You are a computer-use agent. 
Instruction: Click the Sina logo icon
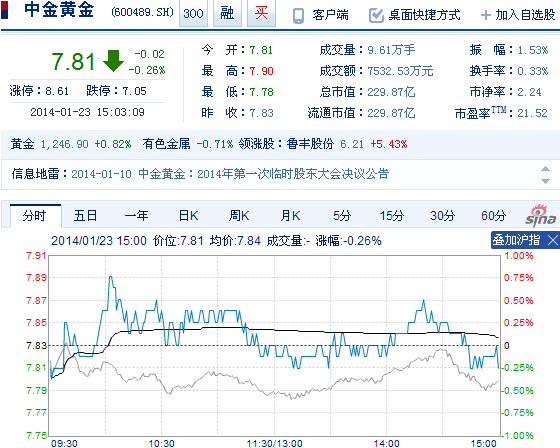pyautogui.click(x=541, y=216)
